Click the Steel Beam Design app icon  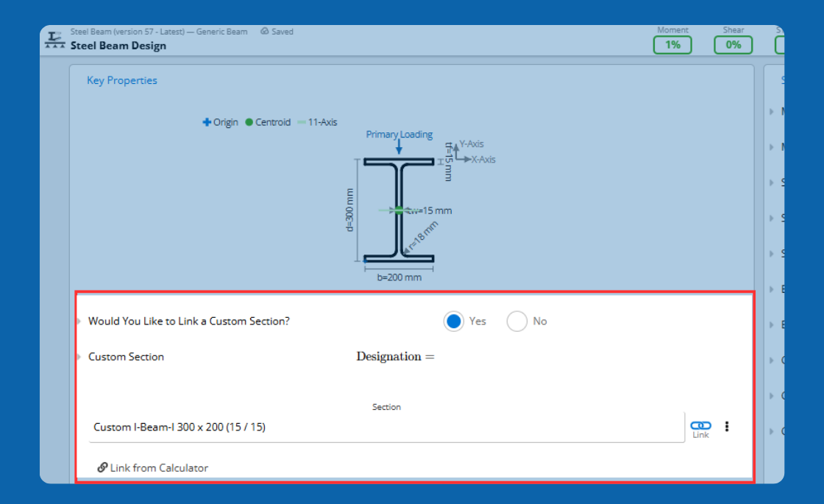click(54, 40)
